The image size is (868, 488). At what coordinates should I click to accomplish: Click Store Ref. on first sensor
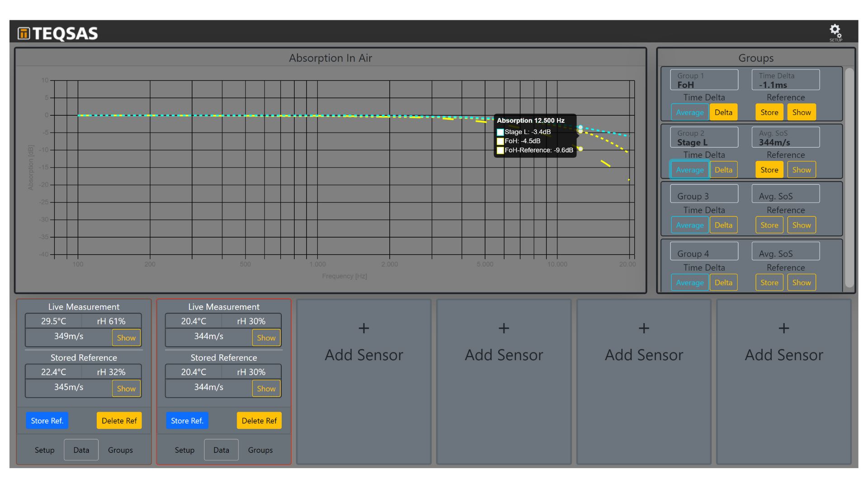pyautogui.click(x=47, y=421)
